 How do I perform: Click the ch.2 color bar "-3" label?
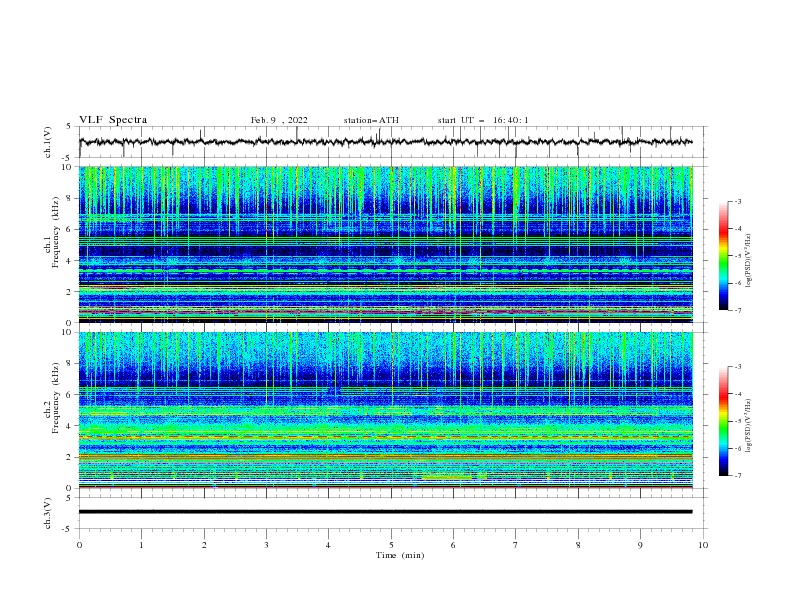click(737, 367)
